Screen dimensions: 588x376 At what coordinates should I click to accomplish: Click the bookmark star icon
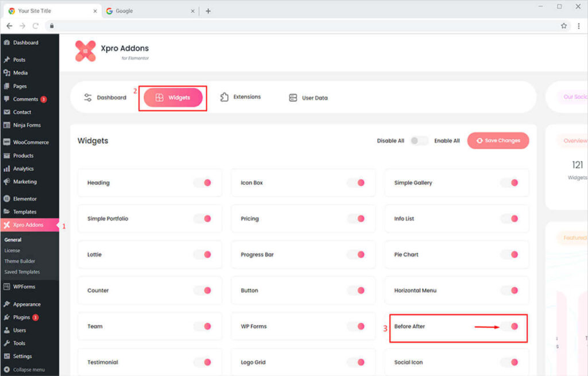(564, 26)
